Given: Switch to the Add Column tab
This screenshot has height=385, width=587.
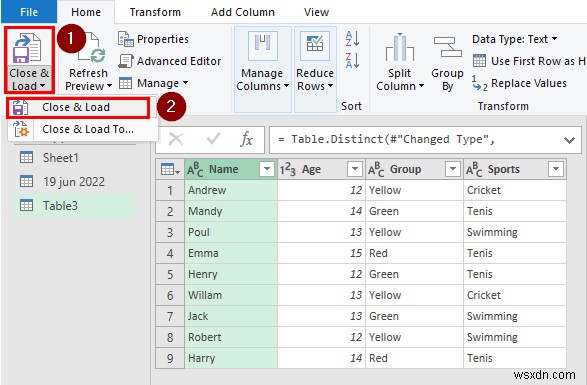Looking at the screenshot, I should coord(243,12).
